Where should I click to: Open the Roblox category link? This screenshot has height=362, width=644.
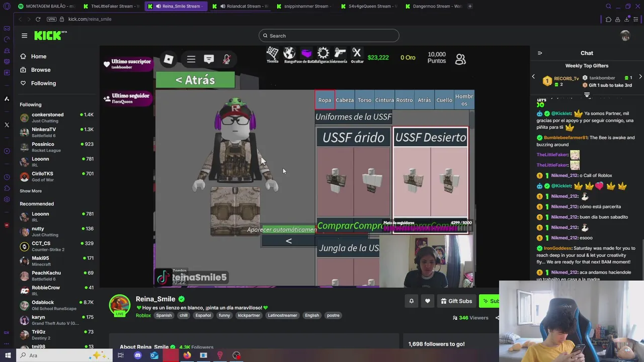[x=143, y=315]
